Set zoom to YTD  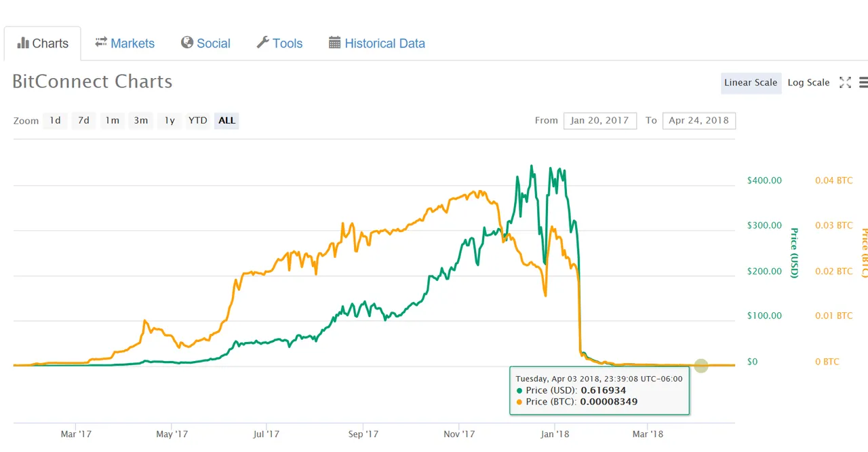coord(197,121)
